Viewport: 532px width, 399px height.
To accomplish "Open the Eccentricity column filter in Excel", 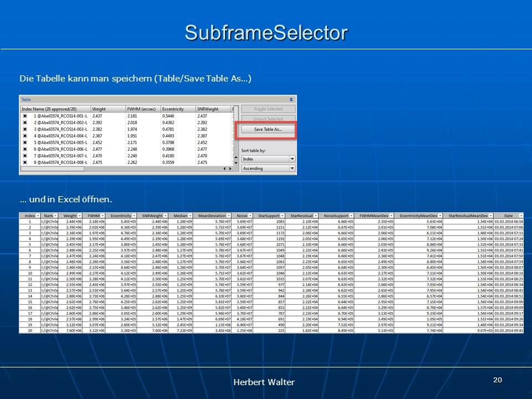I will pos(134,216).
